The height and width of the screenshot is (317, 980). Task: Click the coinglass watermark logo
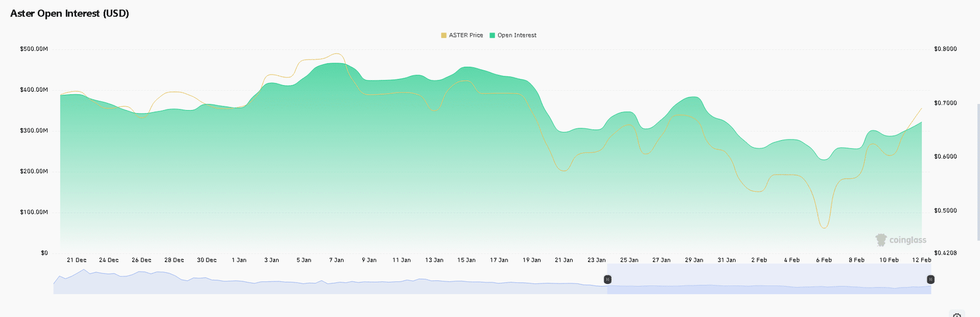[900, 240]
